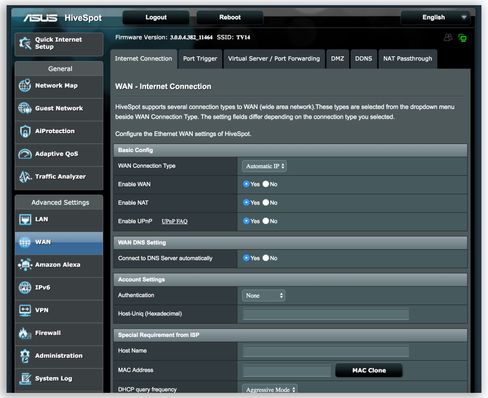488x398 pixels.
Task: Click the Firewall flame icon
Action: [24, 333]
